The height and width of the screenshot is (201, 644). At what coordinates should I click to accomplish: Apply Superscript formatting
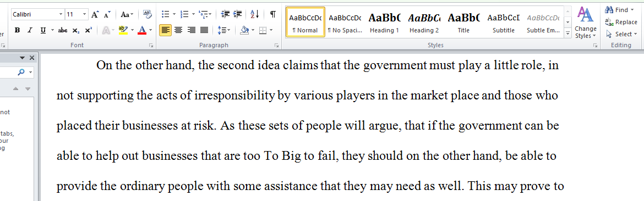[x=88, y=30]
